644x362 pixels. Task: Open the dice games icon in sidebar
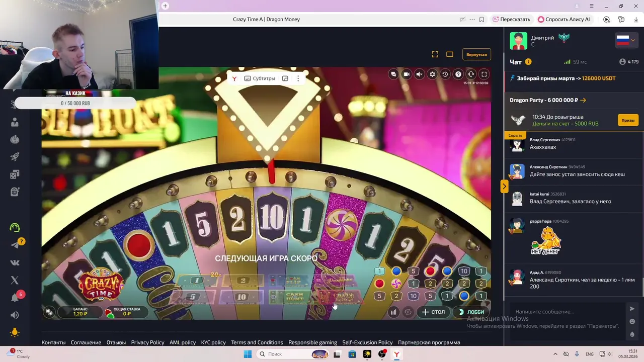pyautogui.click(x=15, y=174)
